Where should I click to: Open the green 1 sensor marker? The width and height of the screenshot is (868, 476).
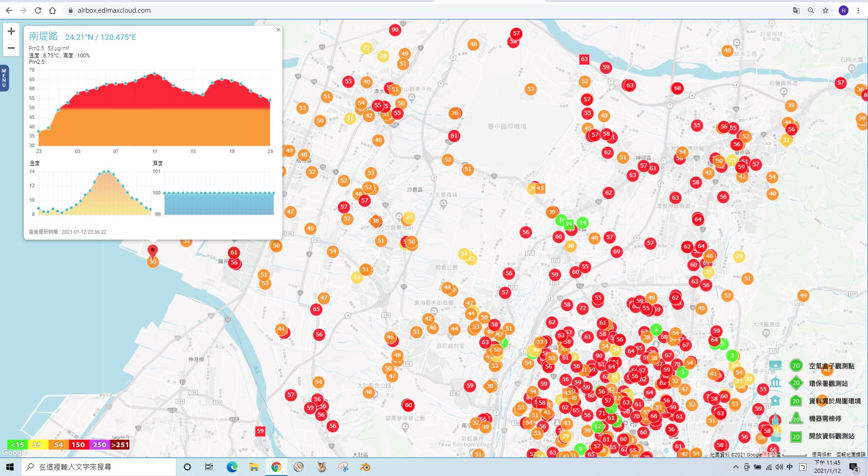point(656,329)
